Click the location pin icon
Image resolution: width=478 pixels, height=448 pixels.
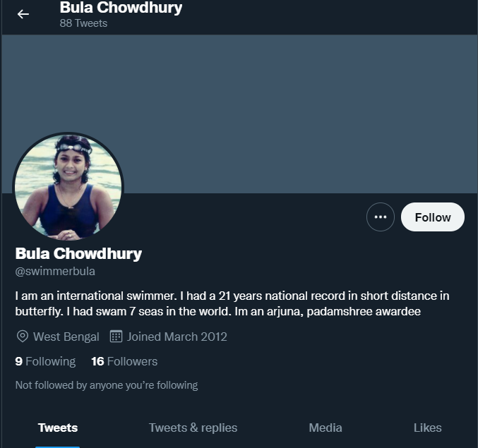point(22,337)
